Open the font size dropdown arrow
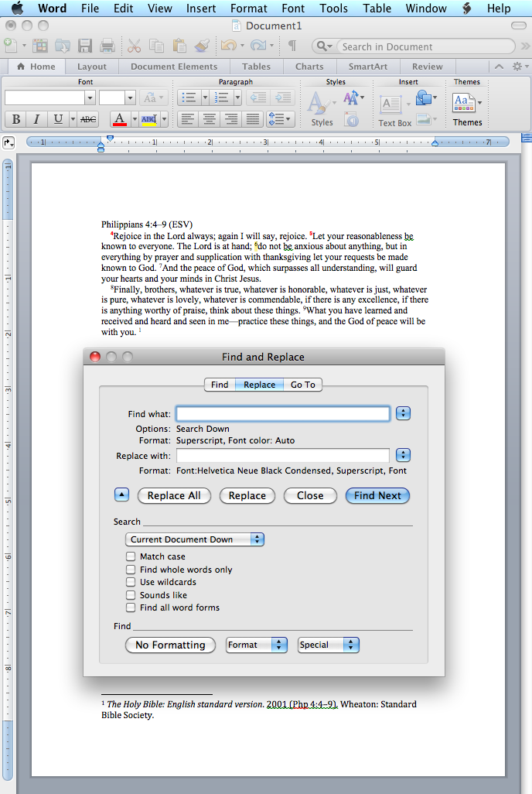 click(x=130, y=98)
